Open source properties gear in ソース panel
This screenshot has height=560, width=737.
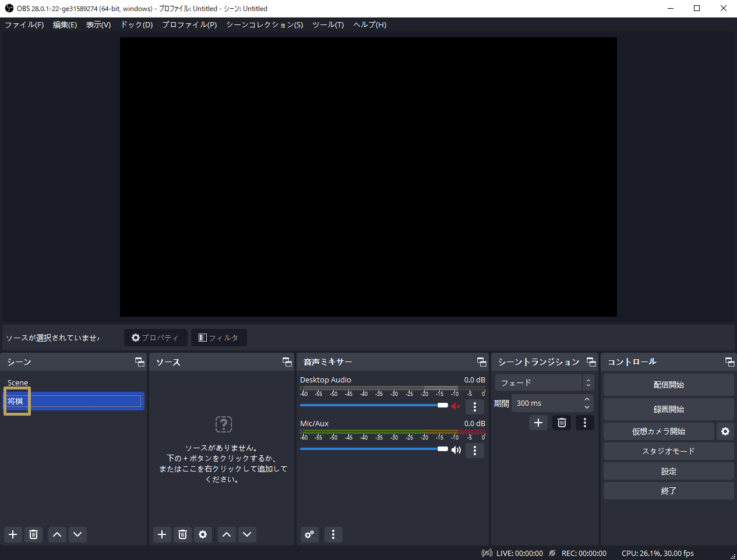coord(203,534)
